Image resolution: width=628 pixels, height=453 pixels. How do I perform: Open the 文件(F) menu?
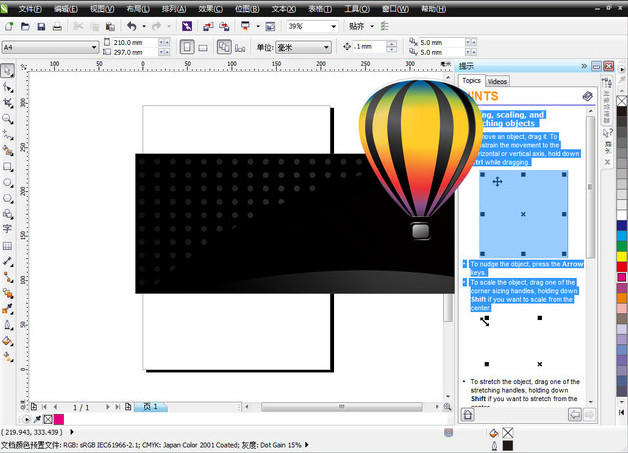tap(30, 9)
